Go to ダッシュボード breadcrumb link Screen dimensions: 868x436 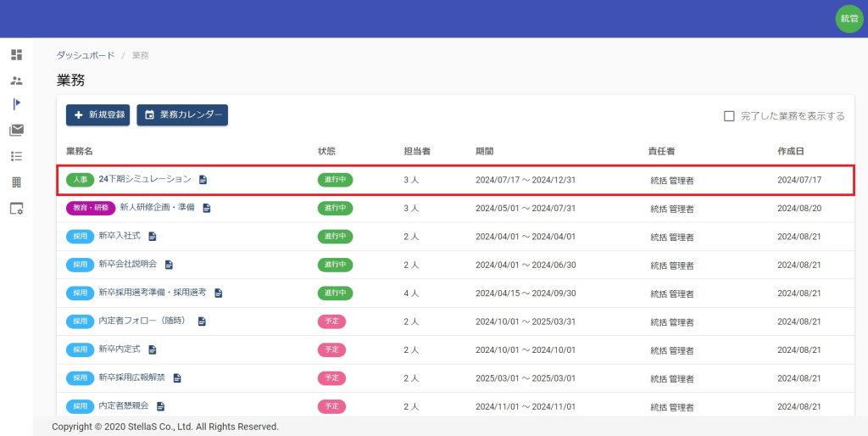[x=85, y=55]
